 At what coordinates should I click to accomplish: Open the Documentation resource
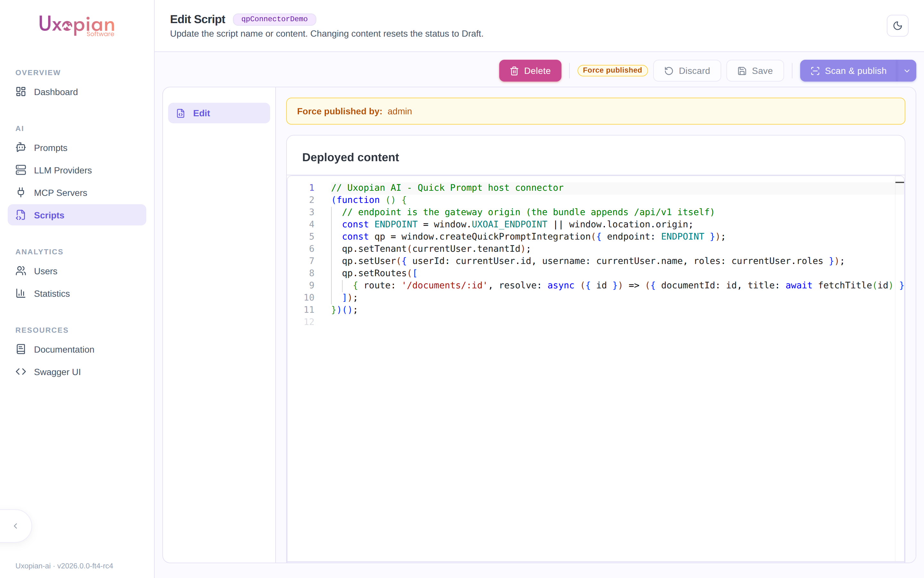tap(77, 349)
